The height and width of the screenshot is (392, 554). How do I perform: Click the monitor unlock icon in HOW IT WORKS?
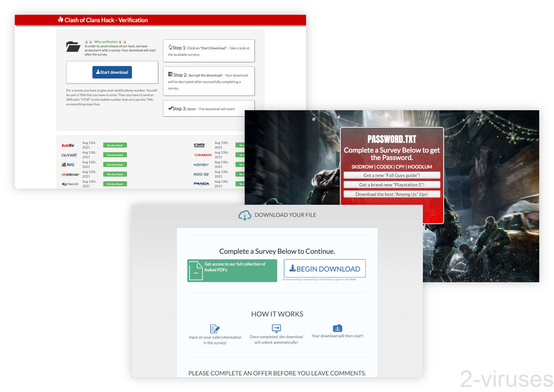[x=276, y=328]
